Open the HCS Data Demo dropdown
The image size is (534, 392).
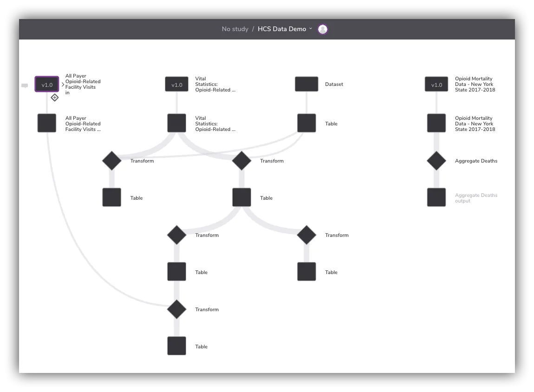point(311,29)
